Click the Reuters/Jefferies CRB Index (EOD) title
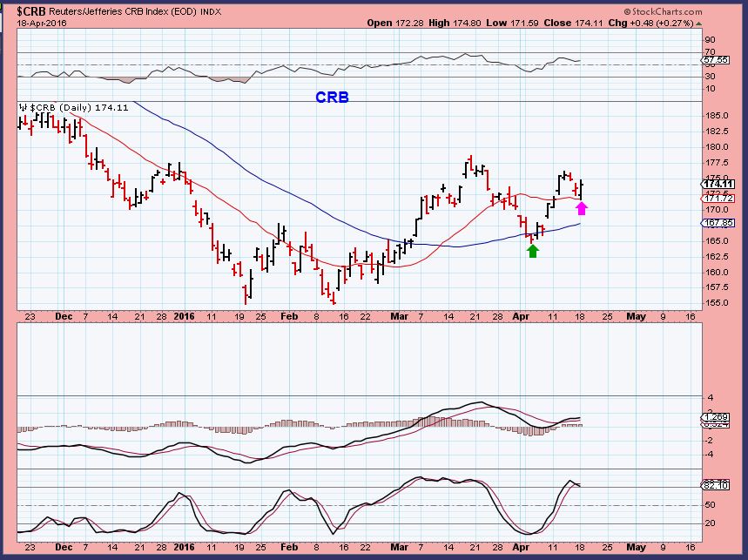The image size is (748, 560). coord(123,12)
